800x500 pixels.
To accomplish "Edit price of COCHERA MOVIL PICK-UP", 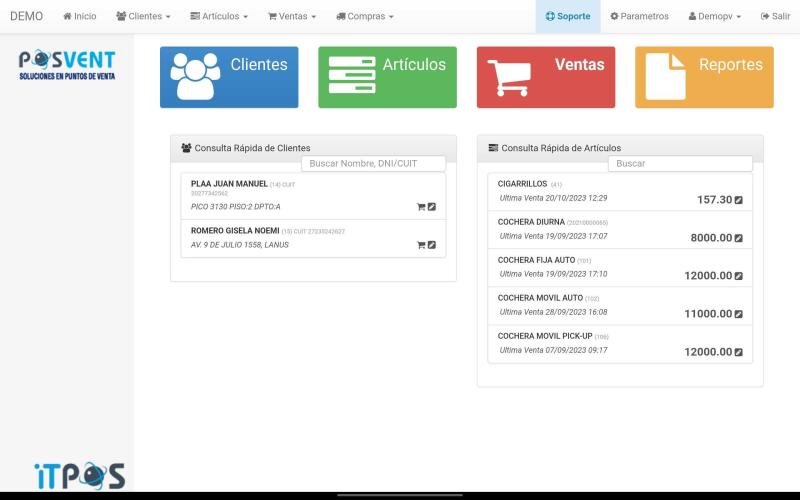I will [738, 352].
